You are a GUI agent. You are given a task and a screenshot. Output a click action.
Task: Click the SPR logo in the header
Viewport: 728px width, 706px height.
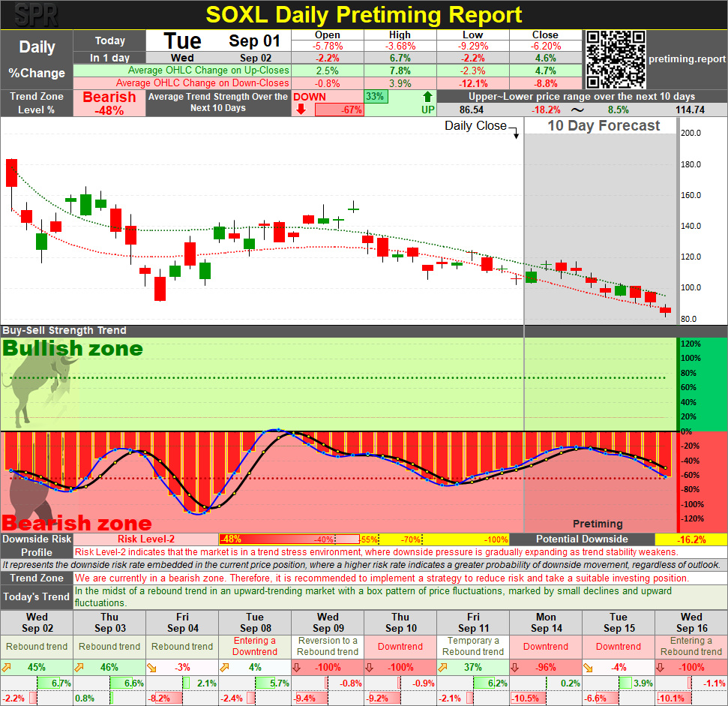36,15
